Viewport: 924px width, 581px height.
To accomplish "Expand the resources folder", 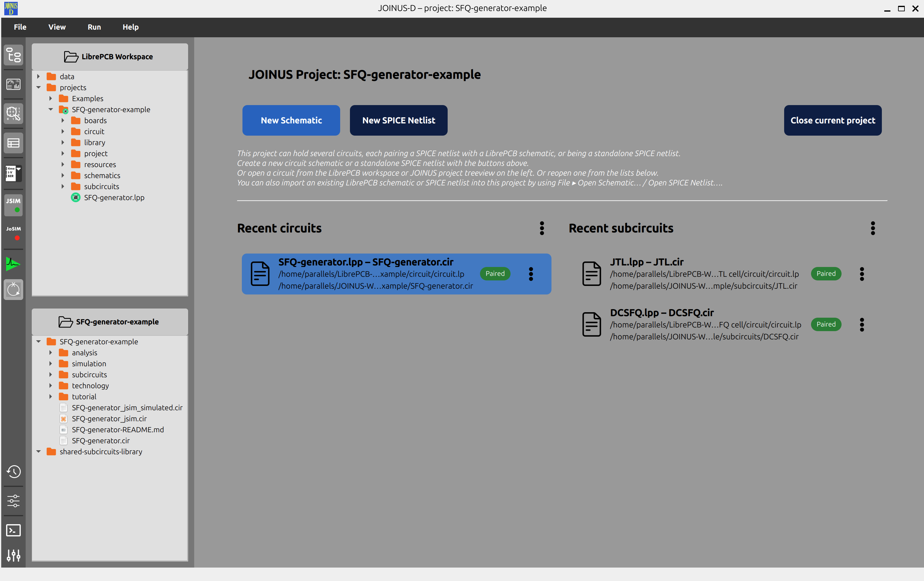I will coord(63,164).
